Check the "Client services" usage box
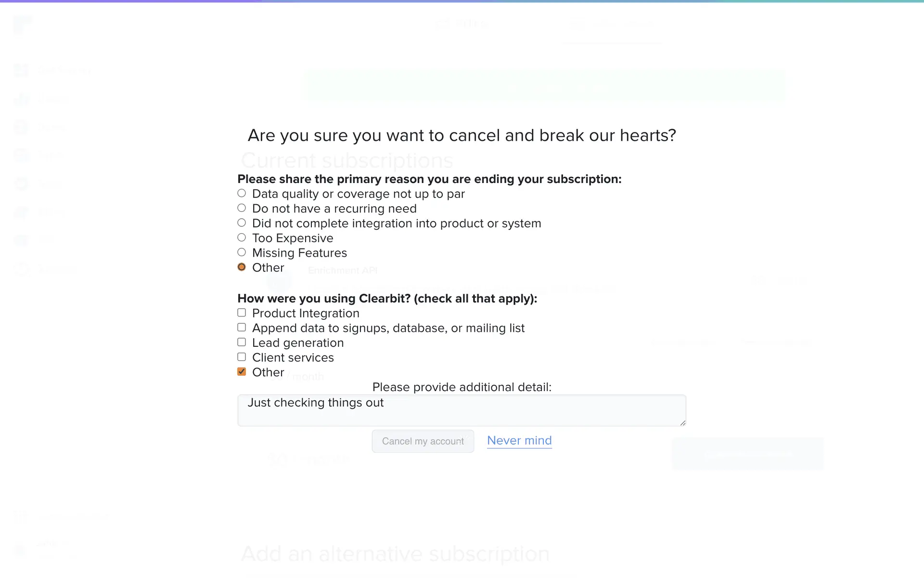Screen dimensions: 924x578 tap(242, 357)
